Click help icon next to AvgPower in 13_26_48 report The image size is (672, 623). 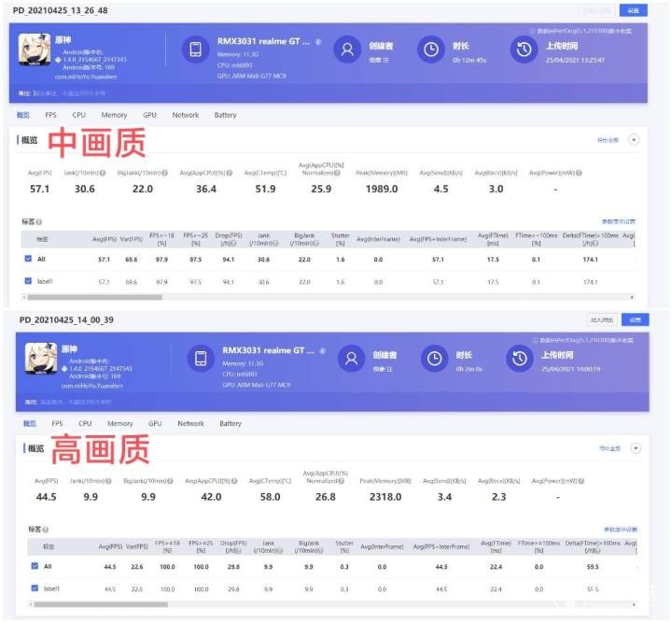(579, 173)
